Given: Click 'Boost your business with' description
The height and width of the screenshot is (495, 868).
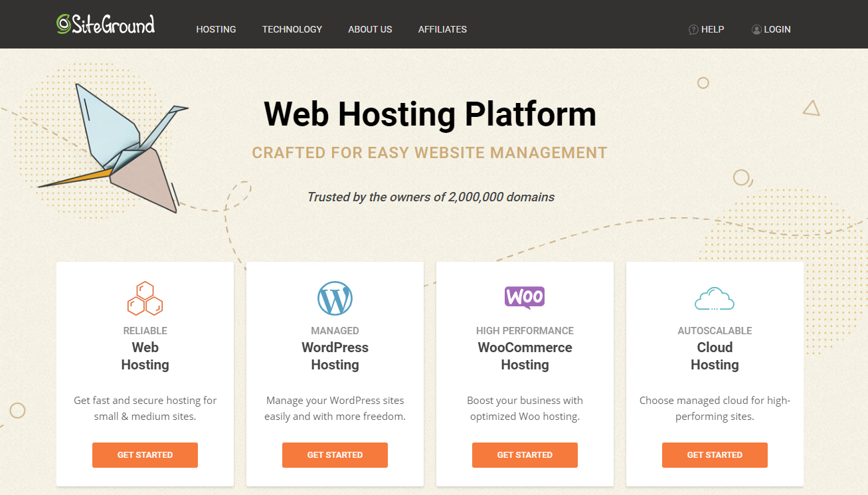Looking at the screenshot, I should click(x=525, y=409).
